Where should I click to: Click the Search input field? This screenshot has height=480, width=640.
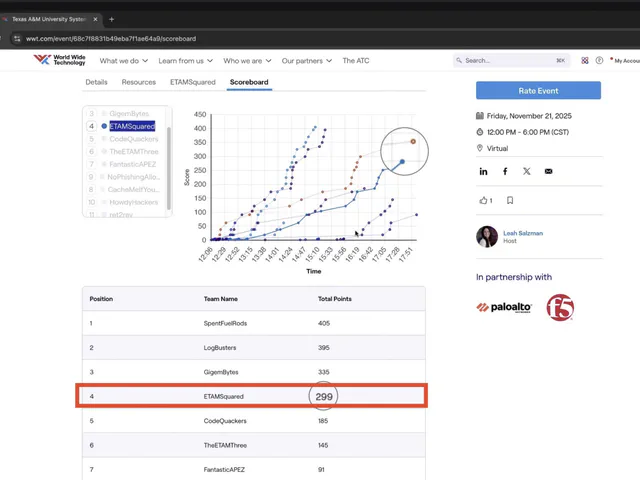click(511, 60)
